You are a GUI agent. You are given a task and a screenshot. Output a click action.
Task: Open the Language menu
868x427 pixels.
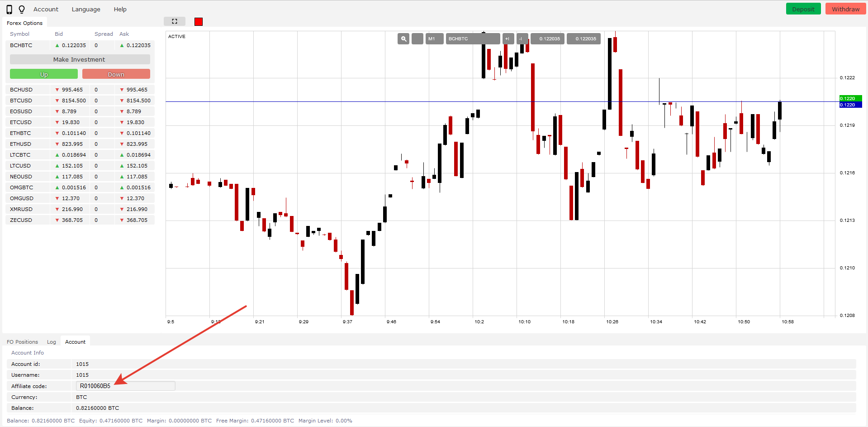coord(86,10)
